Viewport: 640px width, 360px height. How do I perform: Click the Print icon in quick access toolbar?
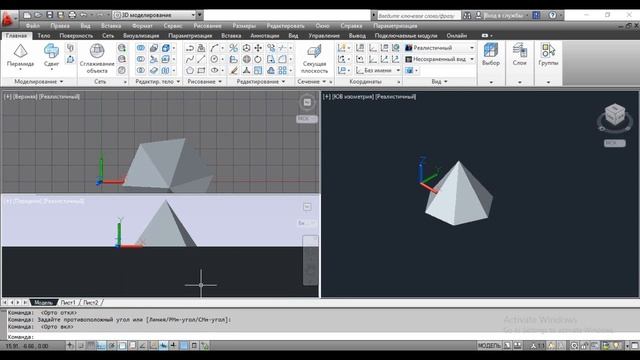pos(72,15)
